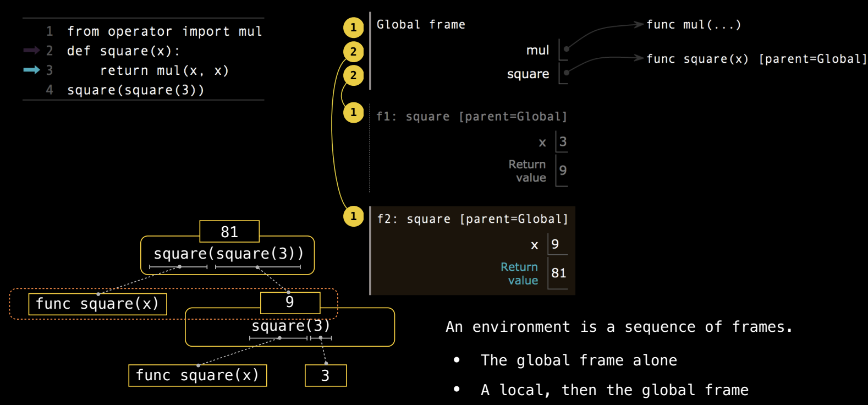Select the code line 'return mul(x, x)'
Viewport: 868px width, 405px height.
point(164,70)
